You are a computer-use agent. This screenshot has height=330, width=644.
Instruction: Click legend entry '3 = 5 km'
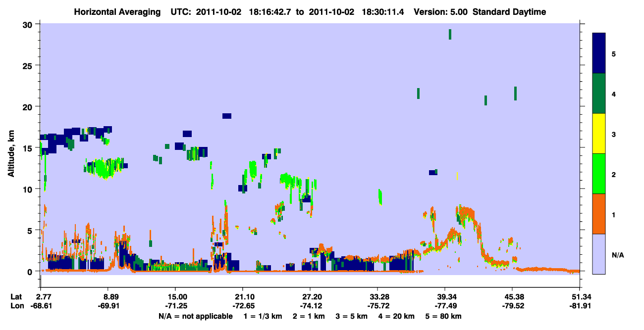pyautogui.click(x=352, y=316)
